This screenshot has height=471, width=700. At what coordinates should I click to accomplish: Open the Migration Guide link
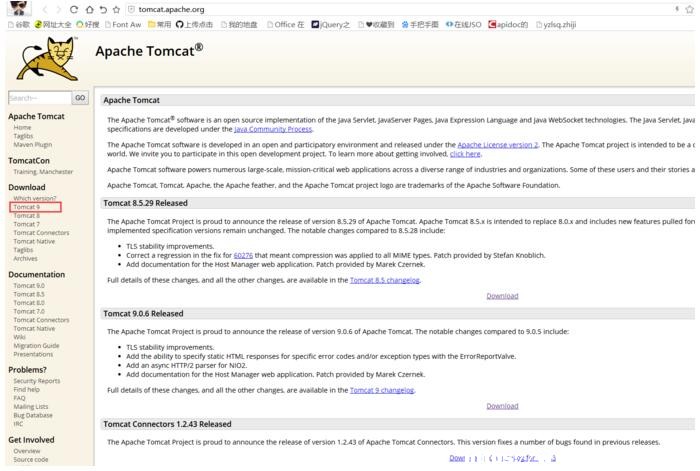point(36,346)
